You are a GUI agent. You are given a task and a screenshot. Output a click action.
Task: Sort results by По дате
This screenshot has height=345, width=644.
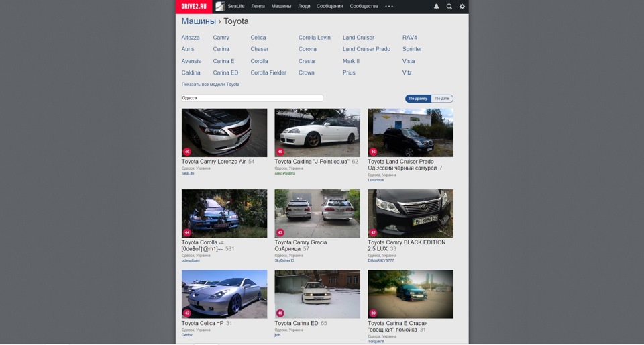442,99
